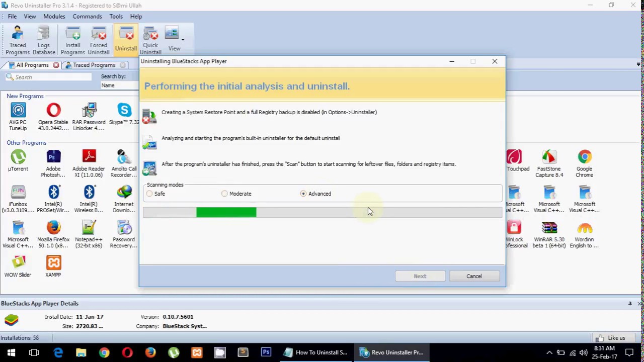Select Intel(R) Wireless Bluetooth program
The image size is (644, 362).
tap(89, 199)
